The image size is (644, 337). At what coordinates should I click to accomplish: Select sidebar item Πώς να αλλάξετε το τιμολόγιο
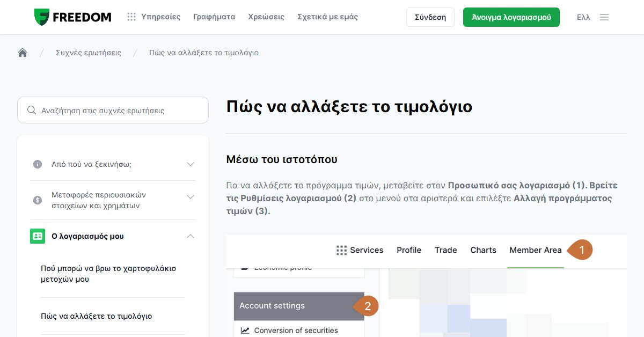tap(97, 316)
